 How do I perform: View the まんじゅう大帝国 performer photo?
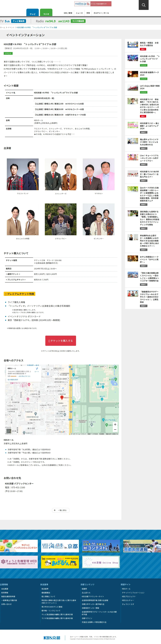tap(23, 219)
